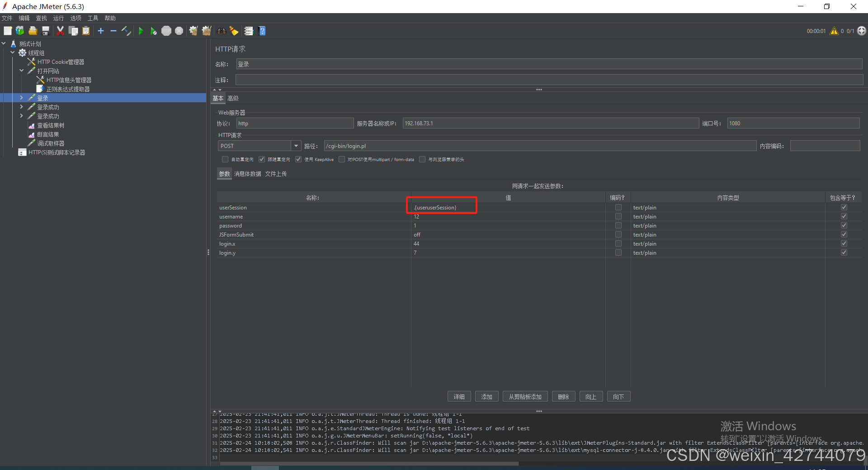Collapse the 线程组 tree node
The height and width of the screenshot is (470, 868).
13,52
